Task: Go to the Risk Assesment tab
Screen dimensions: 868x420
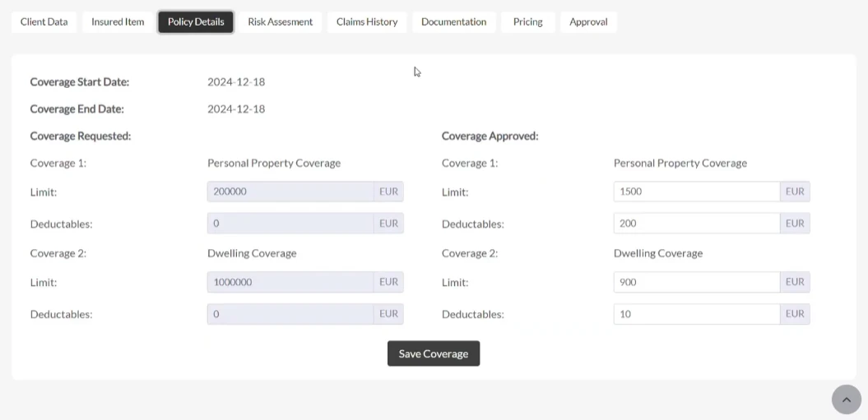Action: (x=280, y=22)
